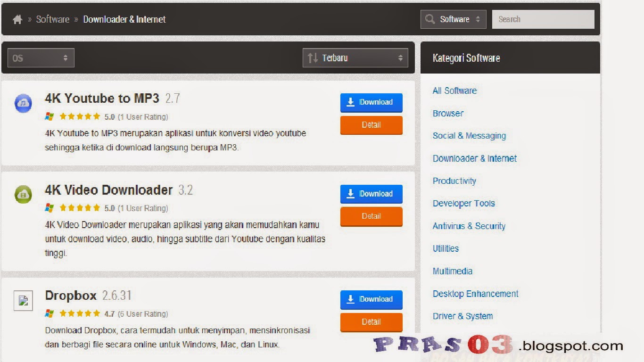The image size is (644, 362).
Task: Select All Software category
Action: click(454, 90)
